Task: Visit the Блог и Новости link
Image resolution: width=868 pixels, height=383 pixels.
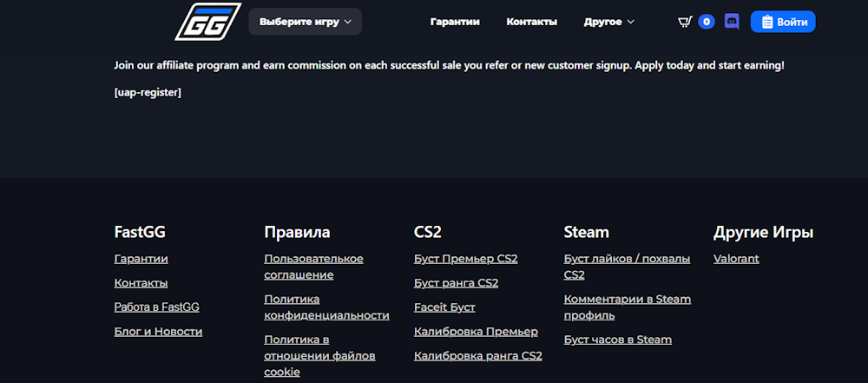Action: click(158, 331)
